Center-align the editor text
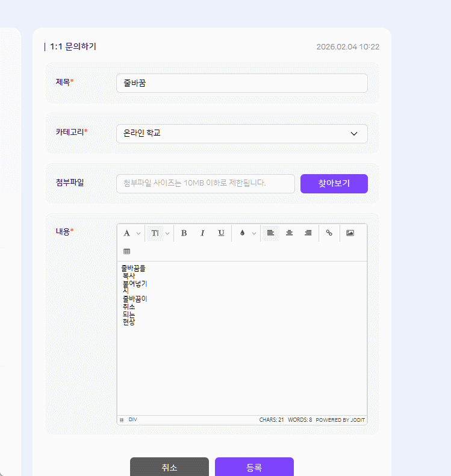Viewport: 451px width, 476px height. 289,233
